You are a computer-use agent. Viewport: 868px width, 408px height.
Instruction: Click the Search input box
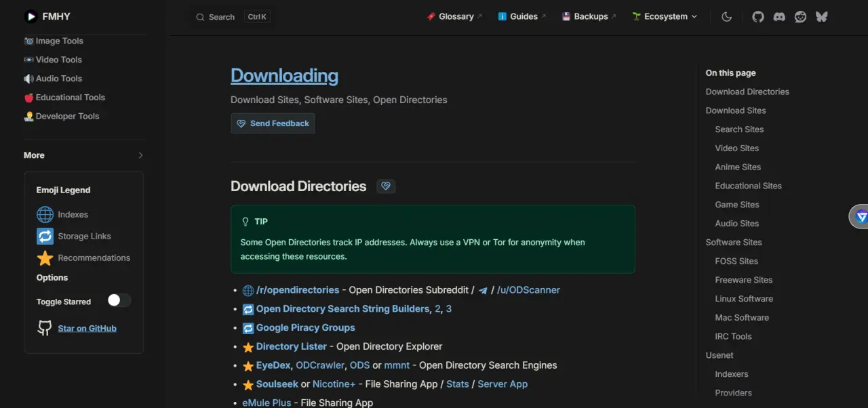tap(233, 17)
